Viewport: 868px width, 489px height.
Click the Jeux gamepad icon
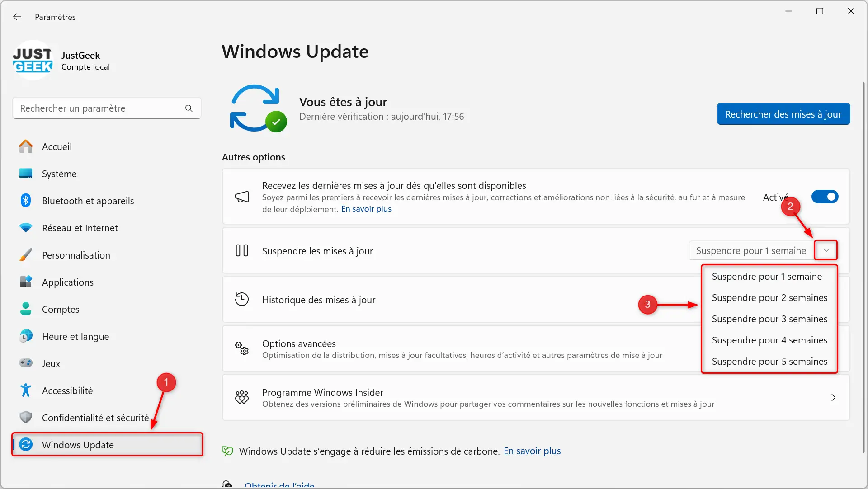point(26,363)
